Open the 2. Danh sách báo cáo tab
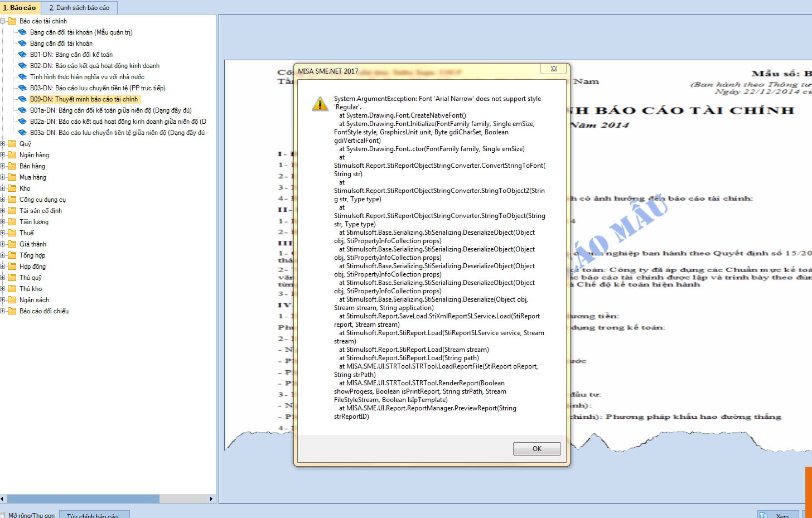Image resolution: width=812 pixels, height=518 pixels. 79,8
